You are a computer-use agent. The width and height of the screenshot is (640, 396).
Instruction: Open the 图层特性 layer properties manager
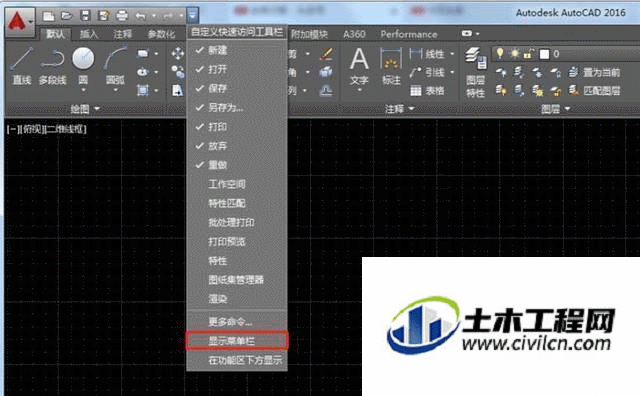click(x=476, y=73)
